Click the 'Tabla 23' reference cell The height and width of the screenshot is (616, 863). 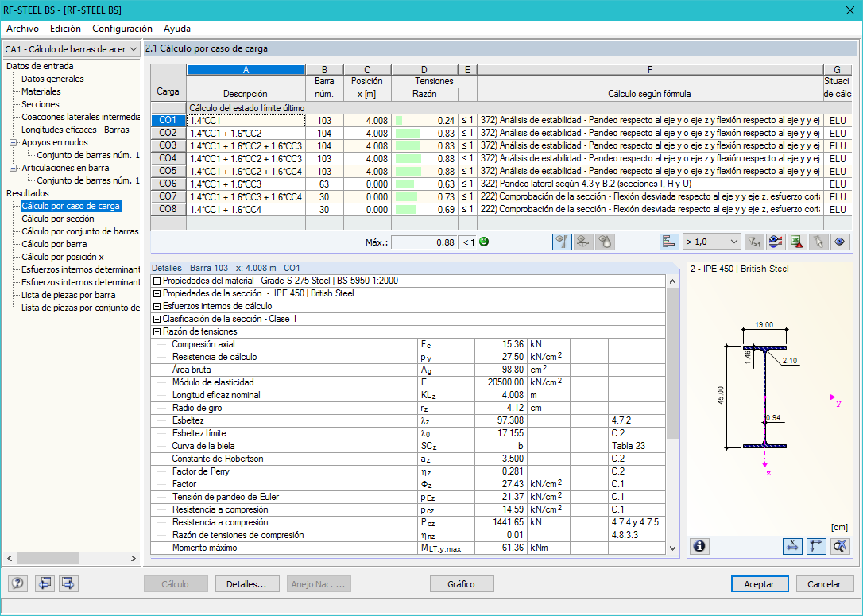637,446
